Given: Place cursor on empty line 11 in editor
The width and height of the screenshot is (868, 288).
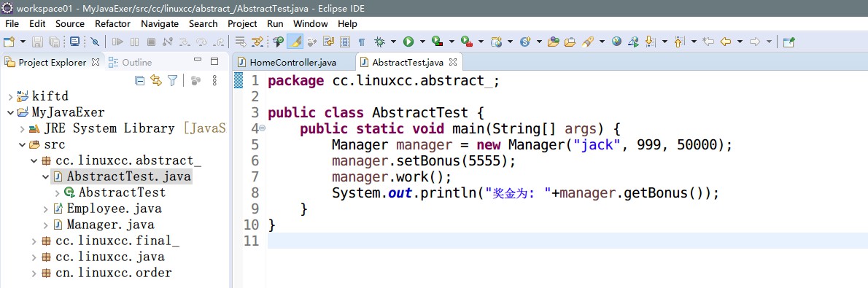Looking at the screenshot, I should (567, 241).
